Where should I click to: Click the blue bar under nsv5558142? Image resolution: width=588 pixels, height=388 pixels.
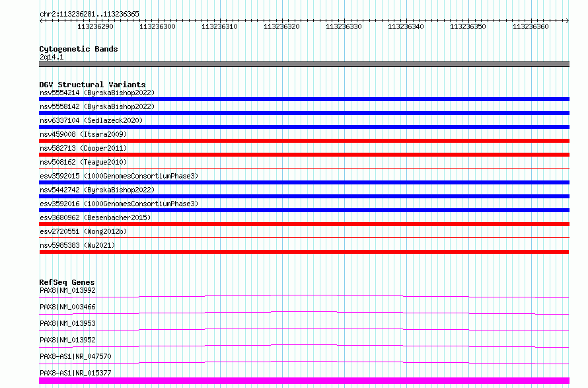click(x=304, y=113)
